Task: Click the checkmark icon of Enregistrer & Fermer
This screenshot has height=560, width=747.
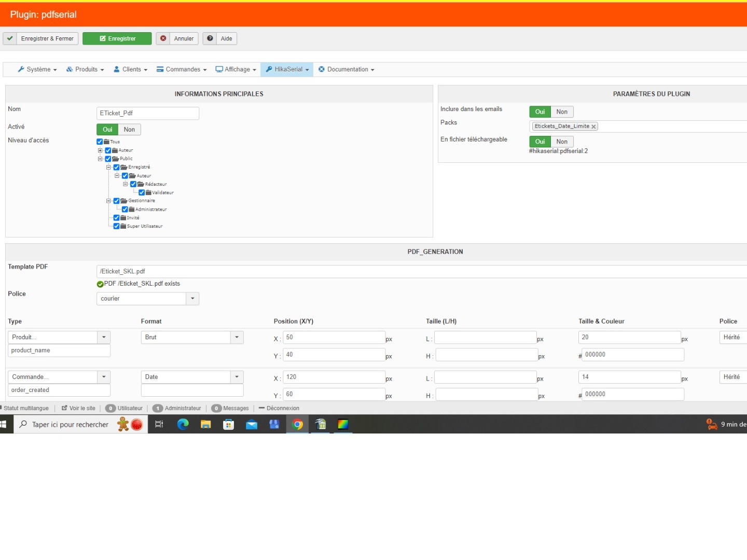Action: coord(10,38)
